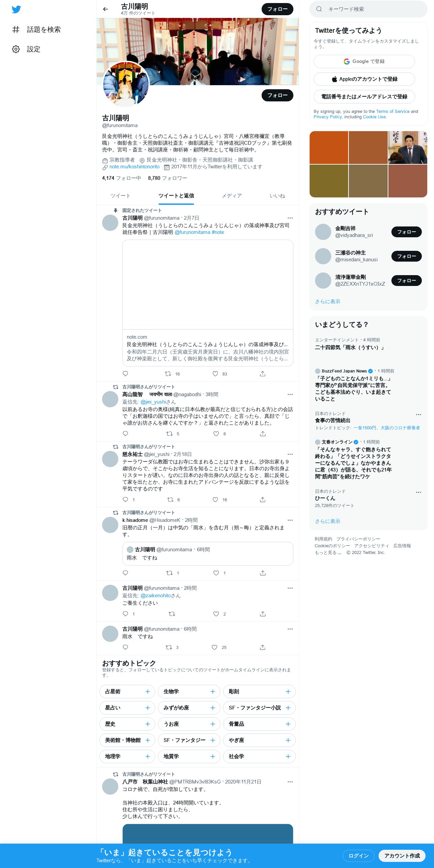Select the ツイートと返信 tab
434x868 pixels.
point(176,196)
